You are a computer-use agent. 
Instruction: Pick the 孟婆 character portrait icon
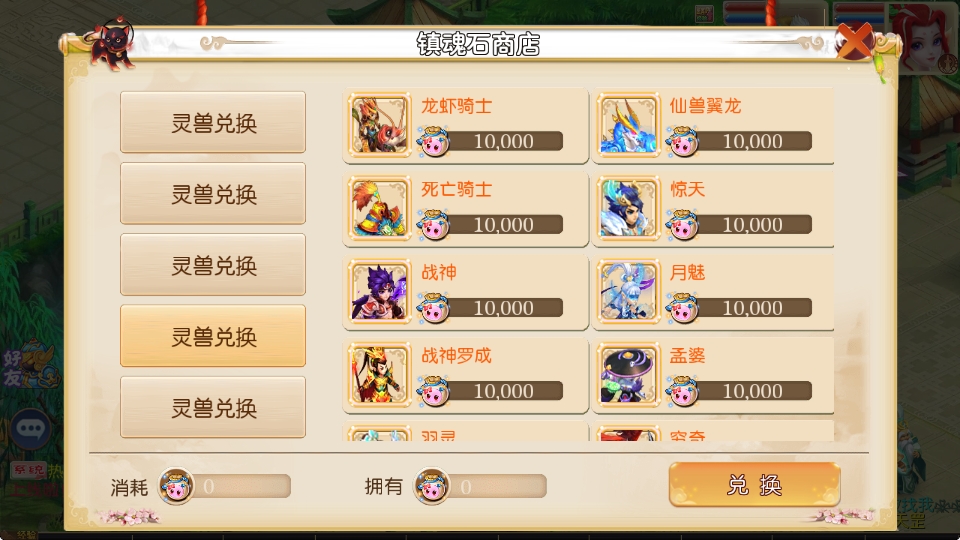[628, 375]
